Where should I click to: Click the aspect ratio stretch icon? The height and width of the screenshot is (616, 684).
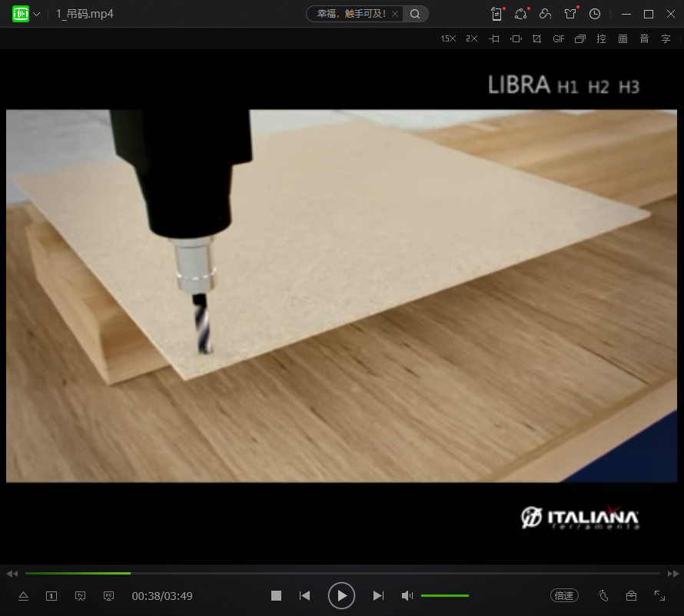(516, 39)
